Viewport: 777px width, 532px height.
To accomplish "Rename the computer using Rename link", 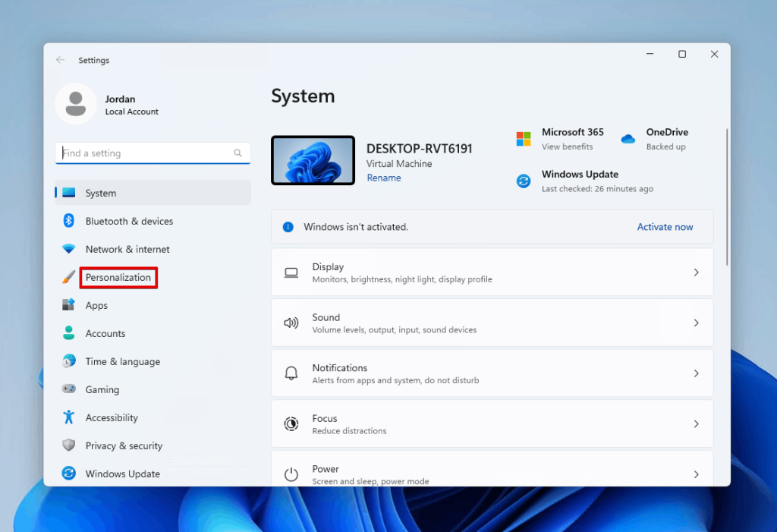I will click(383, 177).
